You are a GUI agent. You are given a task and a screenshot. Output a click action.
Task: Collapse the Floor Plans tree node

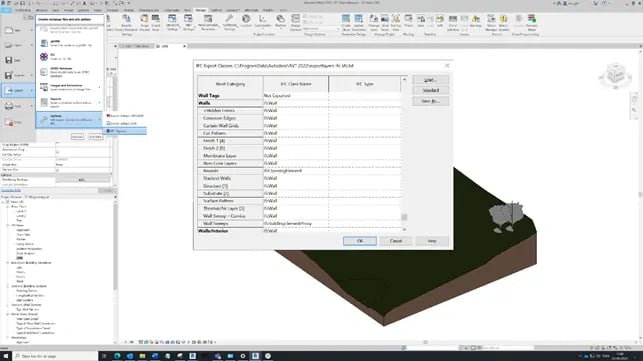[x=8, y=206]
